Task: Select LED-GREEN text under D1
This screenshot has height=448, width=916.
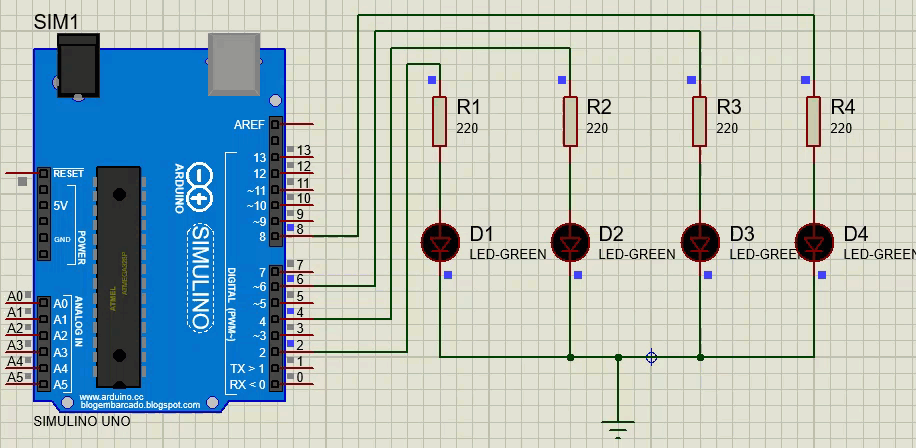Action: pos(508,255)
